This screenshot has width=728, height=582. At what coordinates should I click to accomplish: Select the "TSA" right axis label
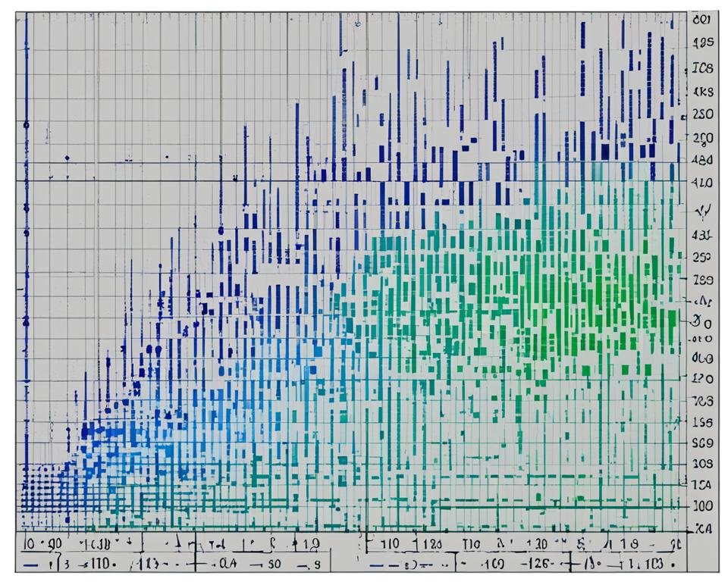(x=702, y=485)
